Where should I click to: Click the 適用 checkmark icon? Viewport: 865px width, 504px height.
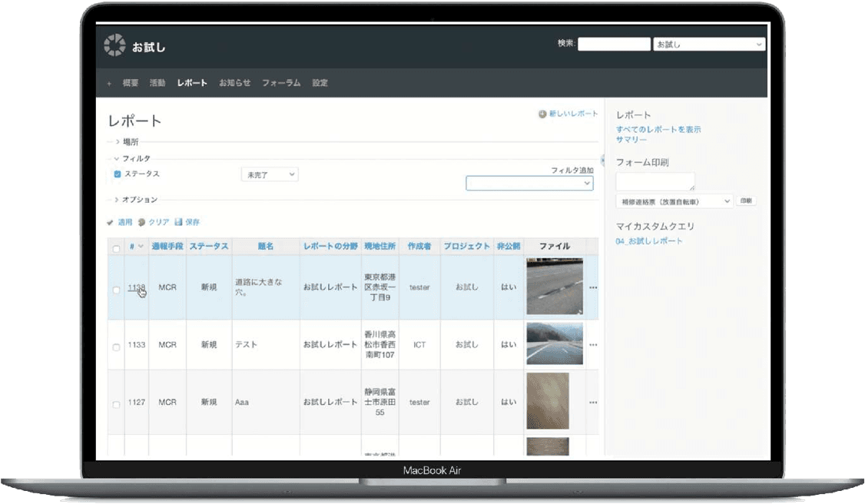pyautogui.click(x=111, y=222)
